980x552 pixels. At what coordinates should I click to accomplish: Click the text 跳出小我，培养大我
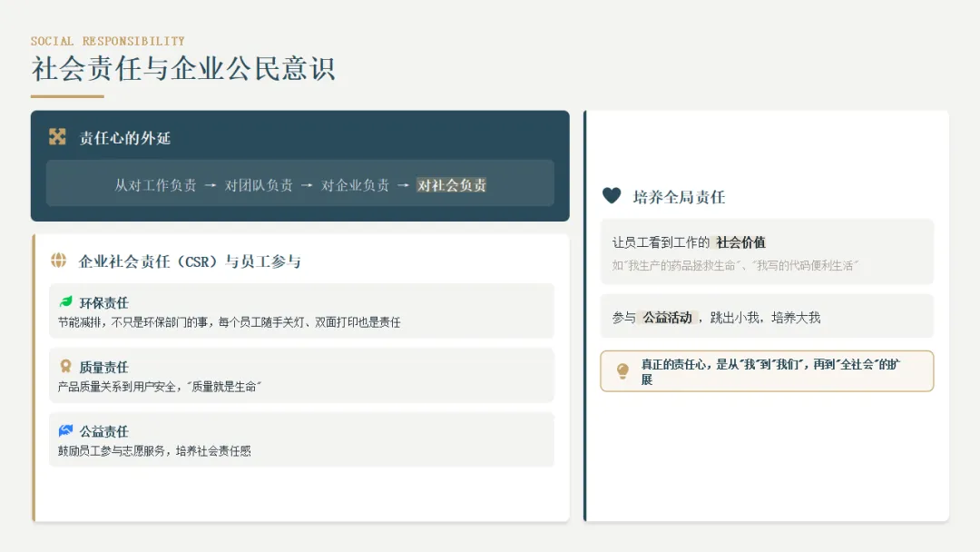766,318
